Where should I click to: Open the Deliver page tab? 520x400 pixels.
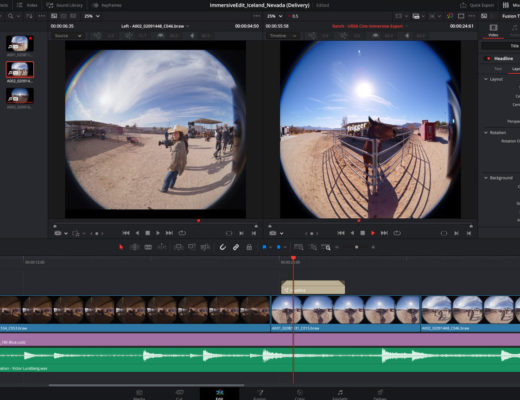pyautogui.click(x=380, y=394)
